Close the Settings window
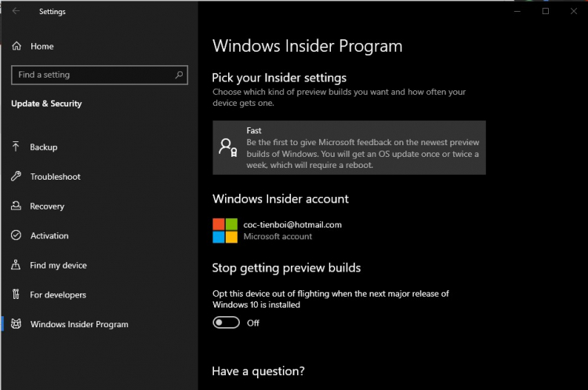588x390 pixels. point(574,11)
